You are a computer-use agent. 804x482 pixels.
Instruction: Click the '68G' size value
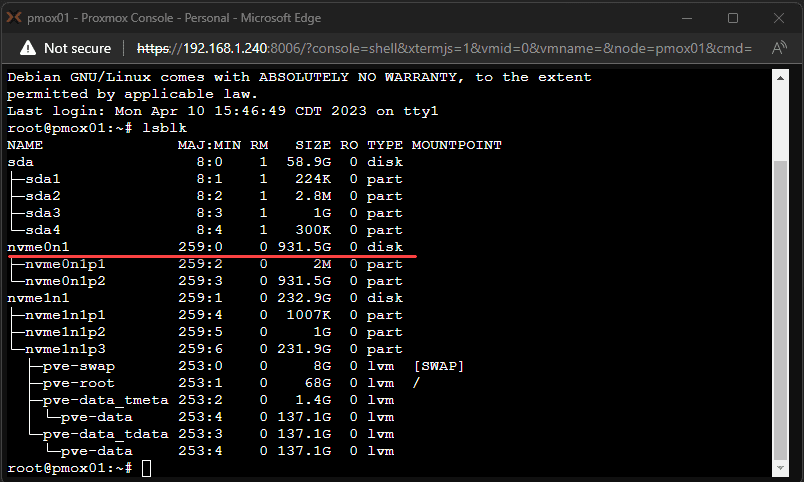pyautogui.click(x=317, y=383)
